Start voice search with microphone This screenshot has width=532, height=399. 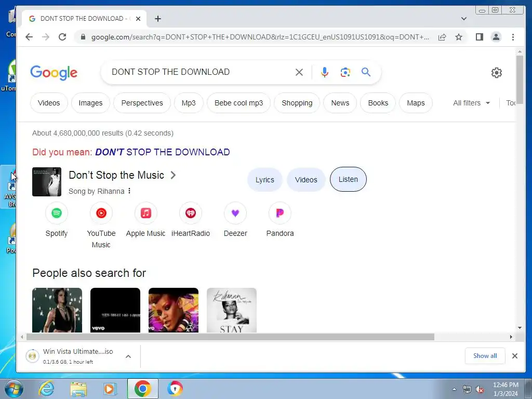pyautogui.click(x=325, y=72)
